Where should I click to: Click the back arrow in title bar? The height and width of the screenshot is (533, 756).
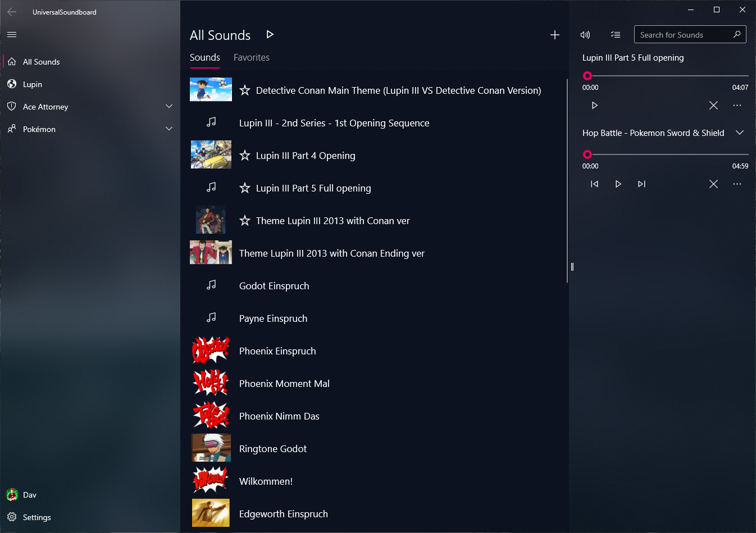(x=12, y=12)
